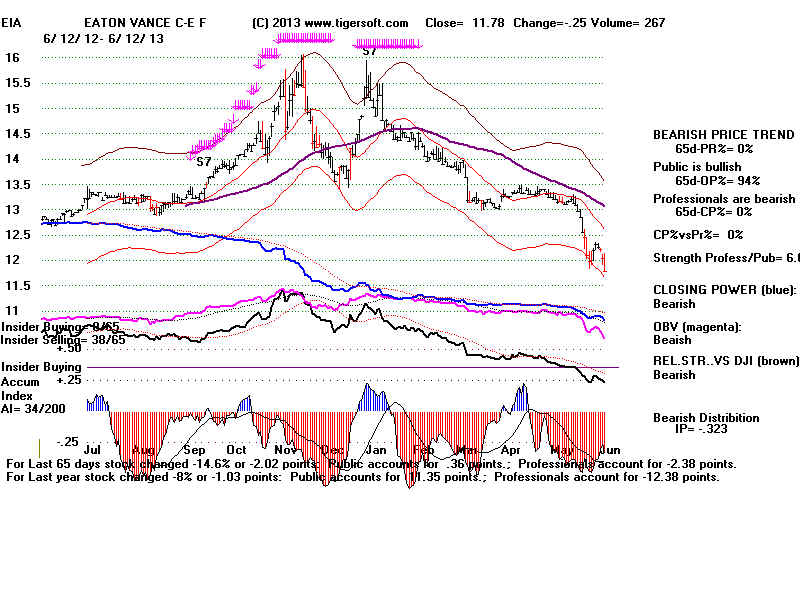Click the S7 signal label near January peak
Image resolution: width=800 pixels, height=600 pixels.
369,50
